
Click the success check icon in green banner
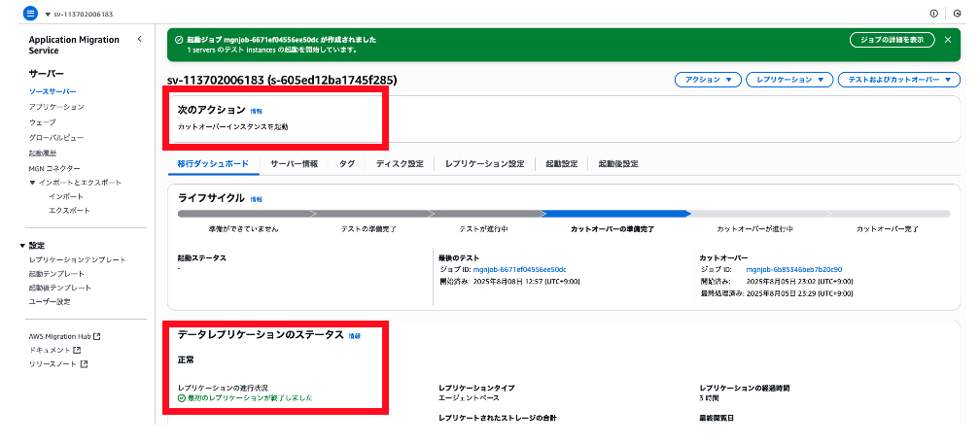tap(179, 40)
